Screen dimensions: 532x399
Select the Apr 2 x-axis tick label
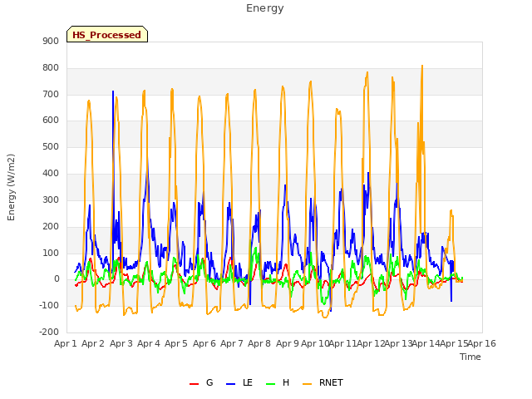click(x=93, y=343)
